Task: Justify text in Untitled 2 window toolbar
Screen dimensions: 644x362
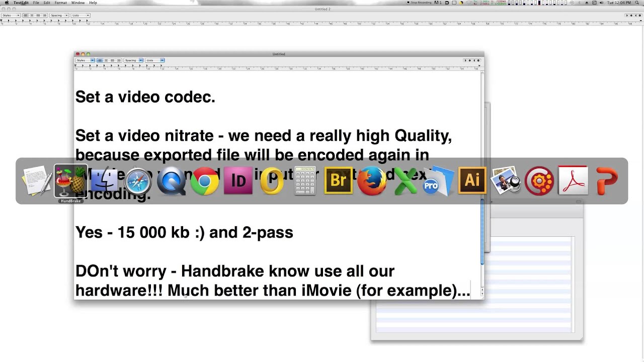Action: tap(38, 16)
